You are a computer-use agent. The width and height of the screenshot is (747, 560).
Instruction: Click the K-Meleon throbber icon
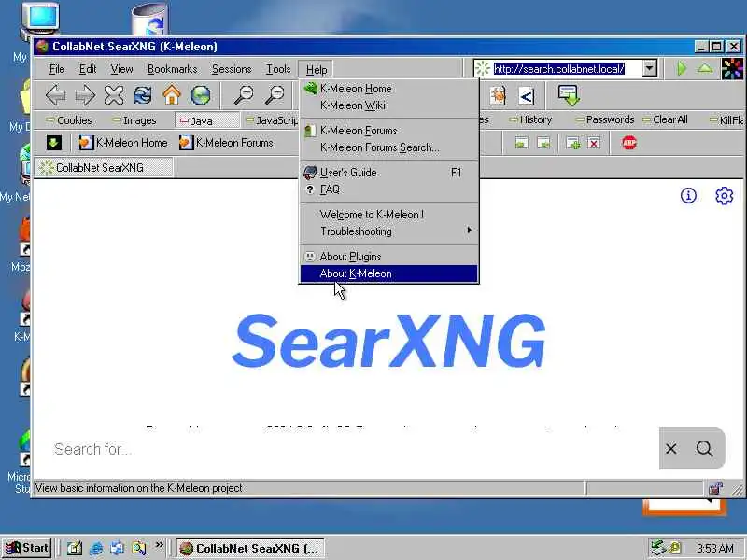tap(732, 68)
